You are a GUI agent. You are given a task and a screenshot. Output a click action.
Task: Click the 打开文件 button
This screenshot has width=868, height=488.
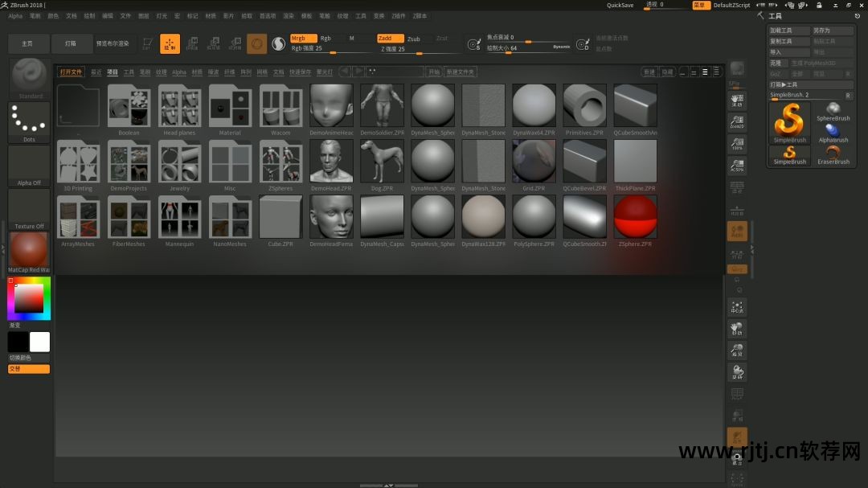(x=71, y=72)
